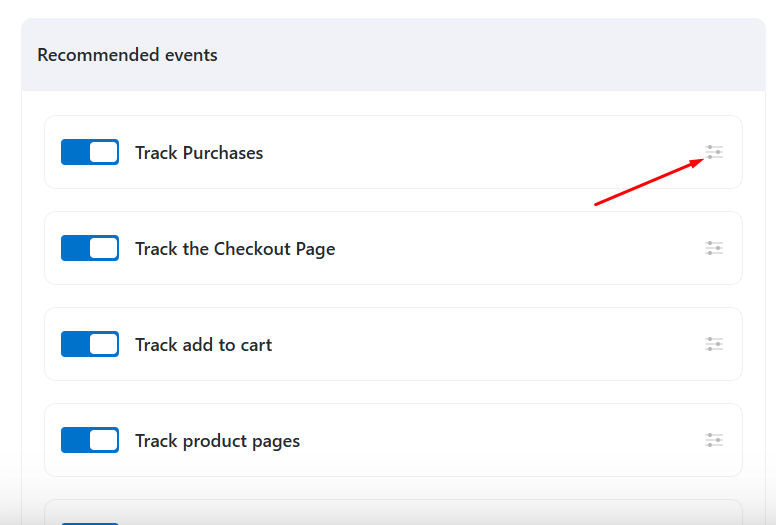Image resolution: width=776 pixels, height=525 pixels.
Task: Toggle the partially visible switch at bottom
Action: [90, 521]
